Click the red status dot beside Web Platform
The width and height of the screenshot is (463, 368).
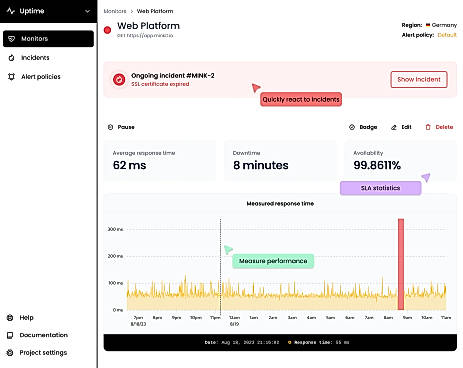point(107,30)
